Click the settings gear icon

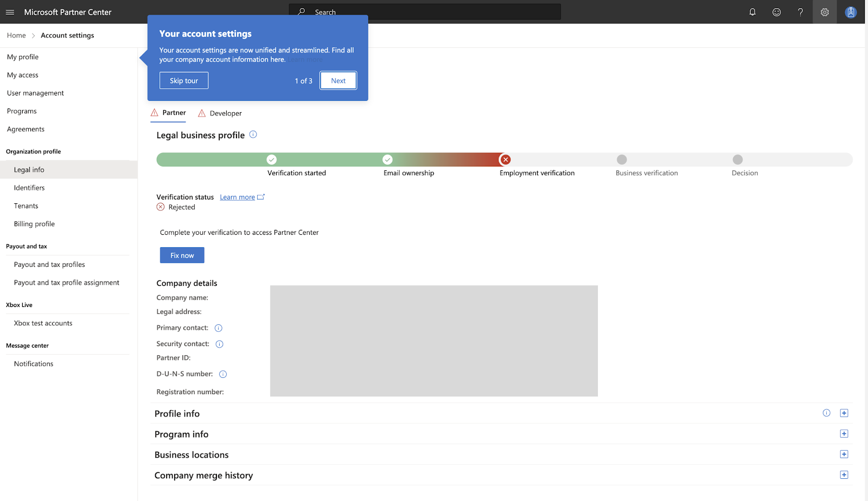click(x=825, y=12)
